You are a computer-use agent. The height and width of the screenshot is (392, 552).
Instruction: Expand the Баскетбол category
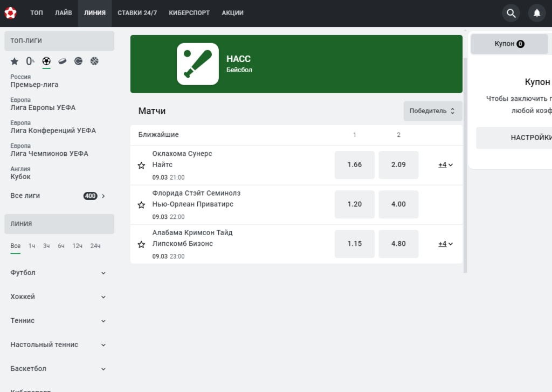click(x=58, y=368)
